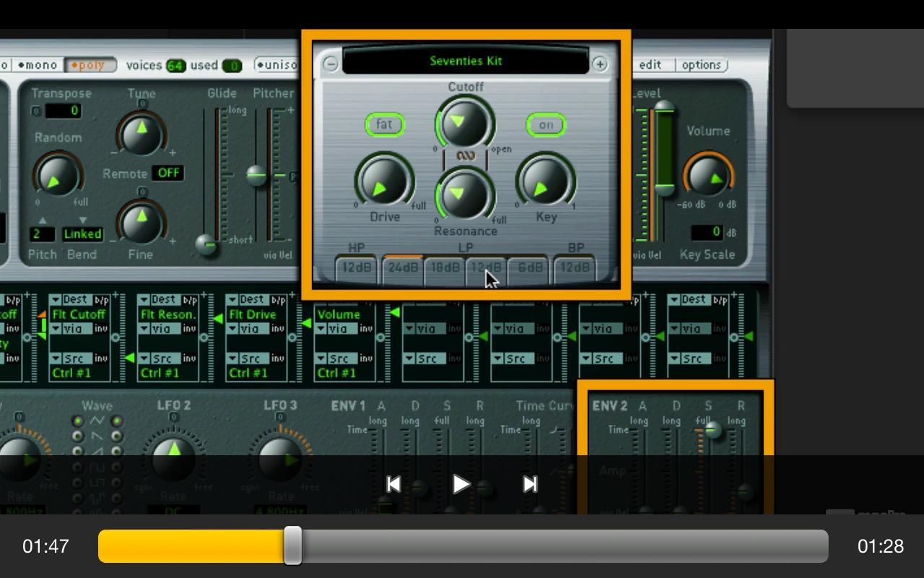Click the down arrow above Linked
Viewport: 924px width, 578px height.
[82, 220]
